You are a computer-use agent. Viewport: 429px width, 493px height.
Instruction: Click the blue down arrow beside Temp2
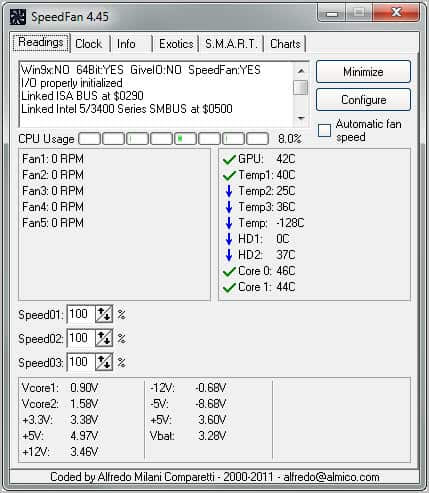[229, 191]
